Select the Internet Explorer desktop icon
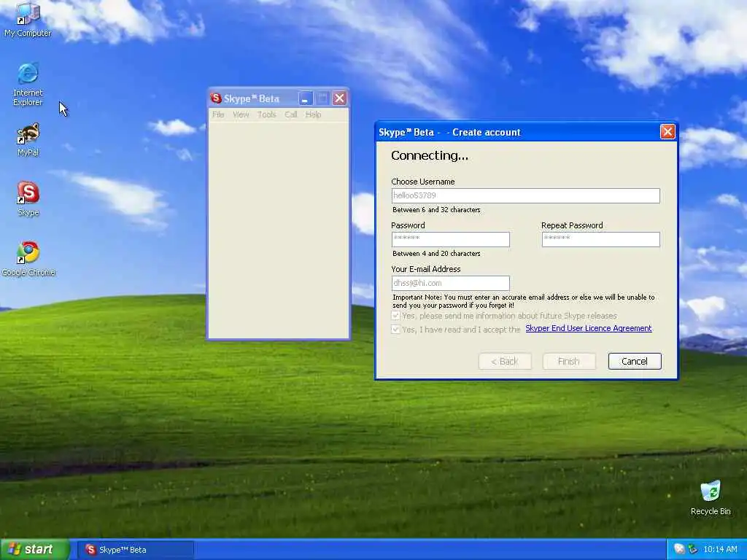The image size is (747, 560). [x=28, y=84]
